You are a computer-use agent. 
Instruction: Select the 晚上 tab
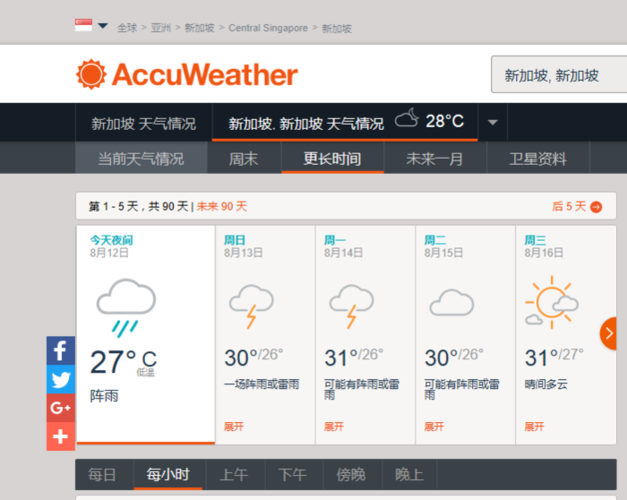(409, 475)
